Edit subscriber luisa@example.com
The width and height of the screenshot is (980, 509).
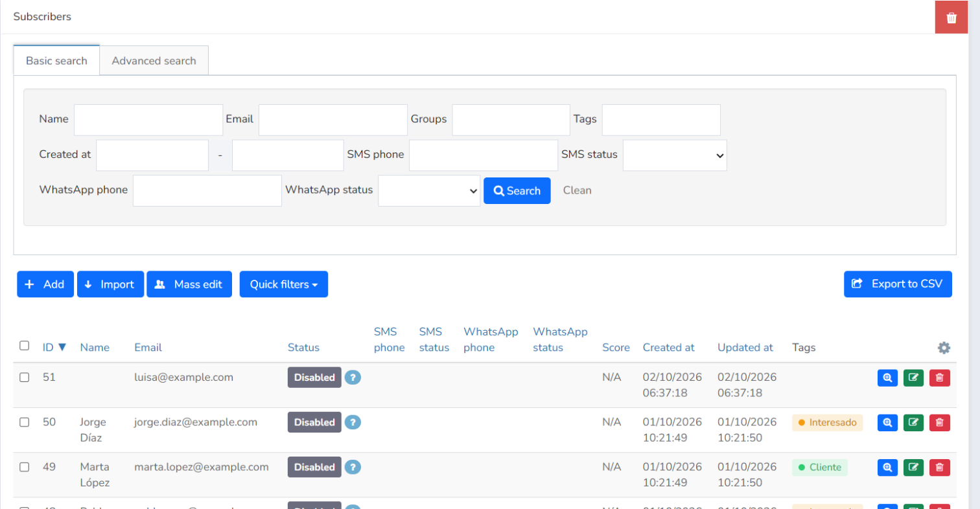click(913, 378)
